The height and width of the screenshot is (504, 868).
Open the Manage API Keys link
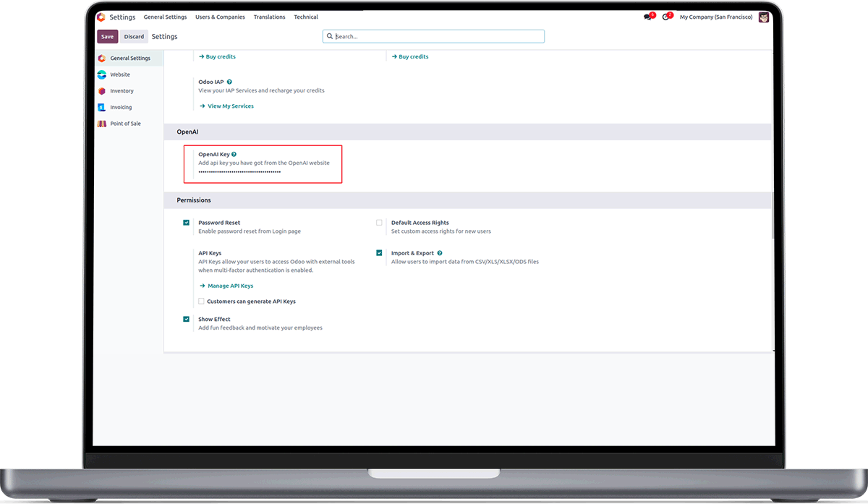click(226, 286)
